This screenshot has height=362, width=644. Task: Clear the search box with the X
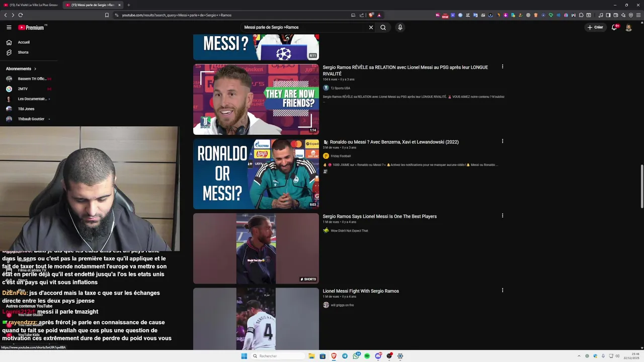point(371,27)
